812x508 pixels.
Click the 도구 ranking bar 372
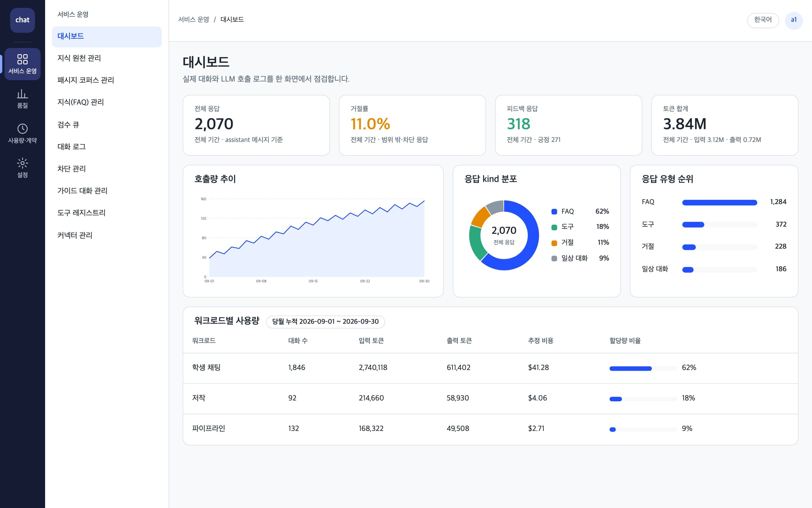(720, 225)
